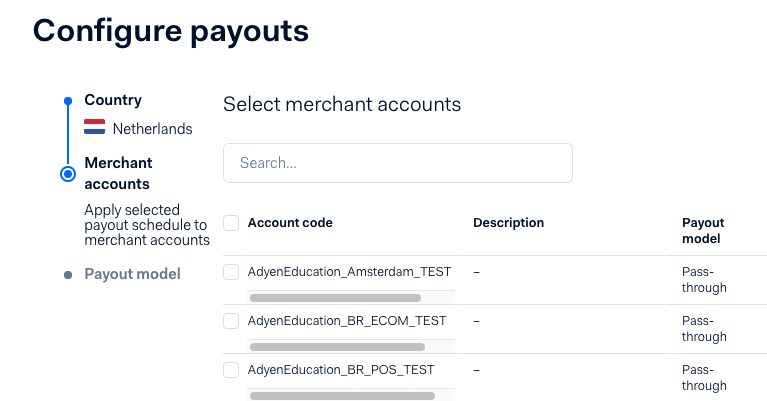The height and width of the screenshot is (401, 767).
Task: Click the Netherlands country label
Action: pos(153,129)
